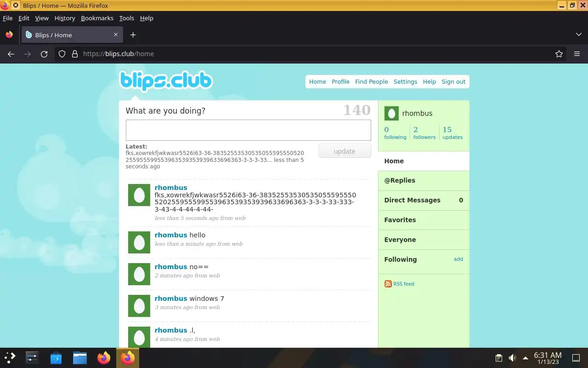
Task: Go back with the browser back arrow
Action: point(11,54)
